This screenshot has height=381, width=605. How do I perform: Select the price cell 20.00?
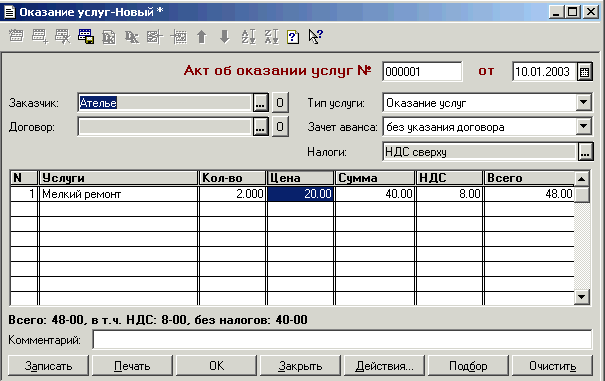(x=301, y=194)
